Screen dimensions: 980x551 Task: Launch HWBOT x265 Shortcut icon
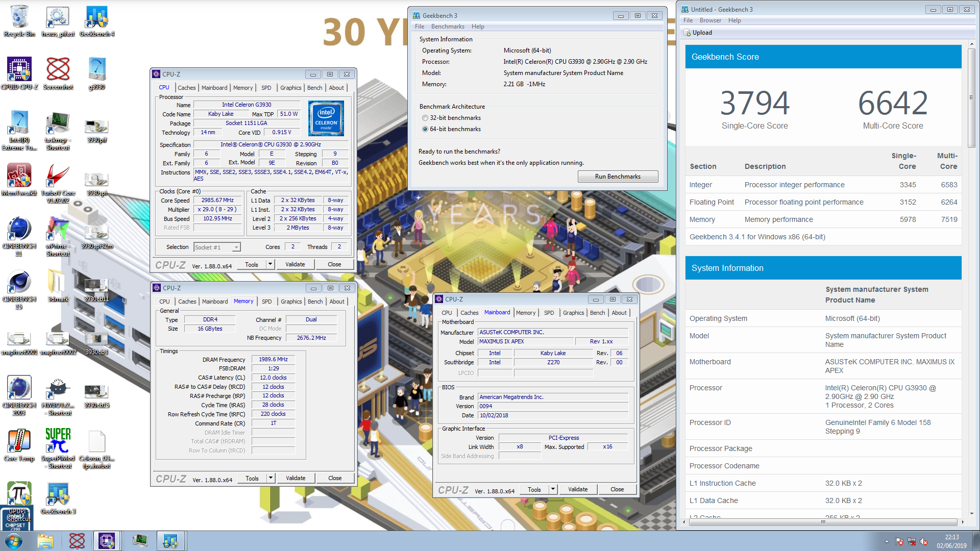click(58, 395)
